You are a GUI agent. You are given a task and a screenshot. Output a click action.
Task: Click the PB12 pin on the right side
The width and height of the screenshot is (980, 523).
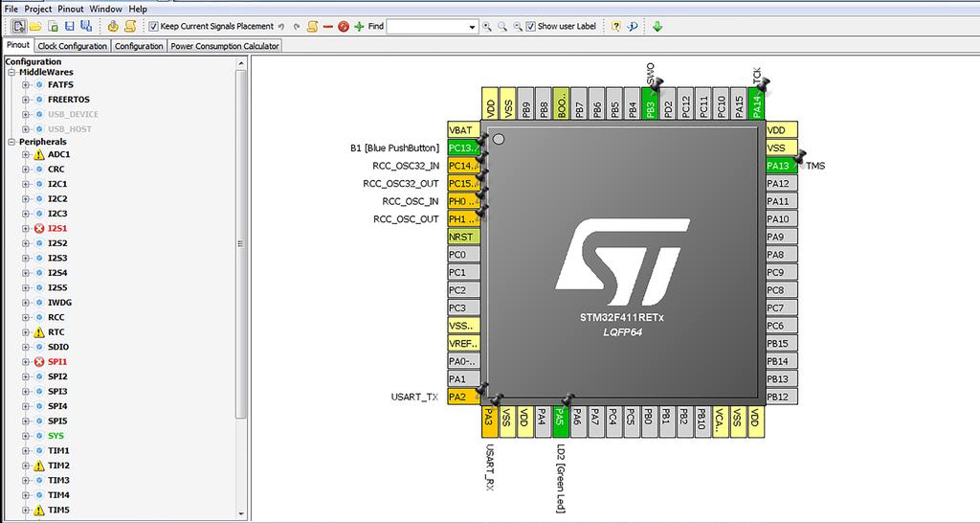782,397
